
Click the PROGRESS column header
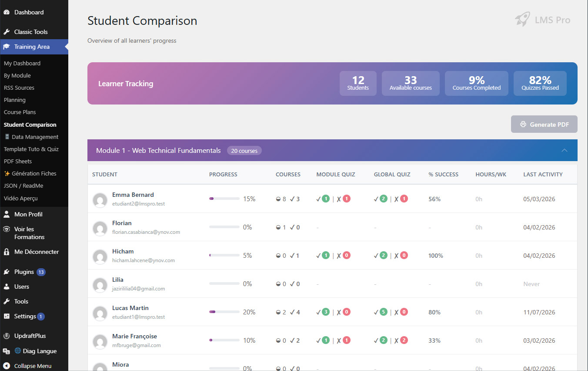(x=223, y=174)
